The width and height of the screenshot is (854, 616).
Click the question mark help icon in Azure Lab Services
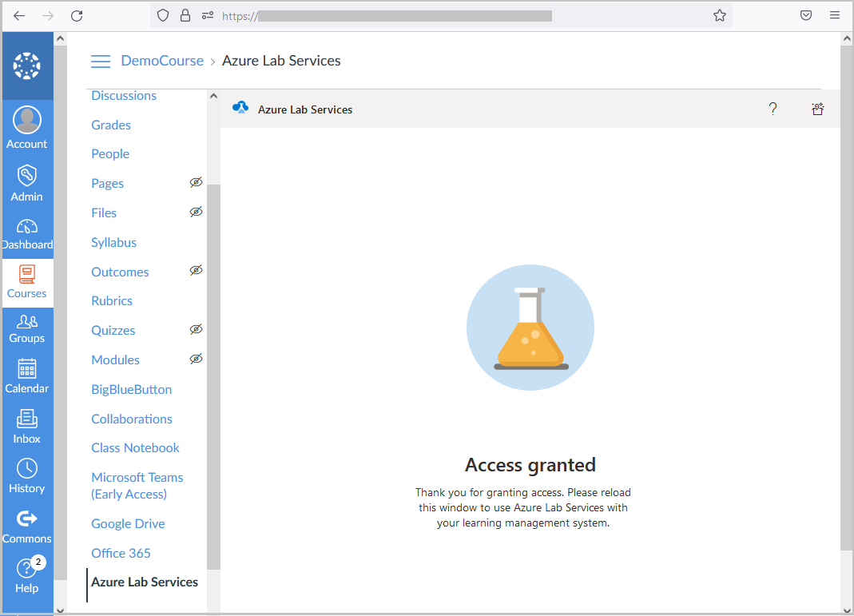[x=773, y=109]
